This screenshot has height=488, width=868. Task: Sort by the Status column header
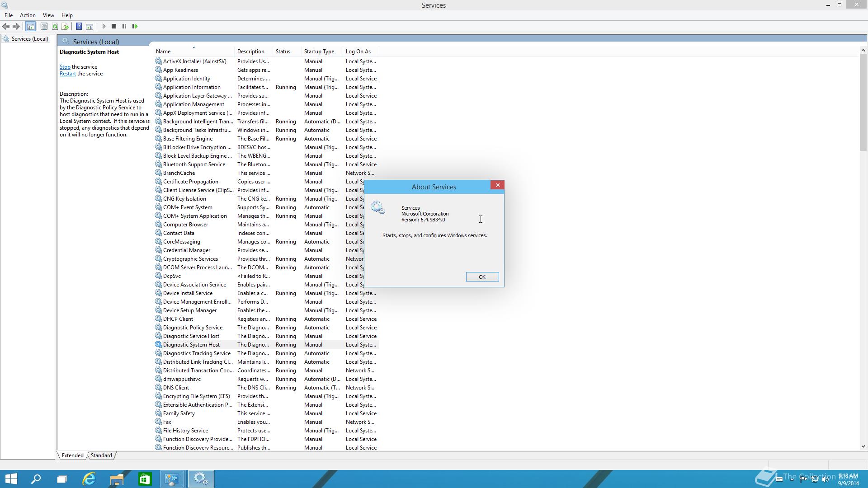pyautogui.click(x=283, y=52)
